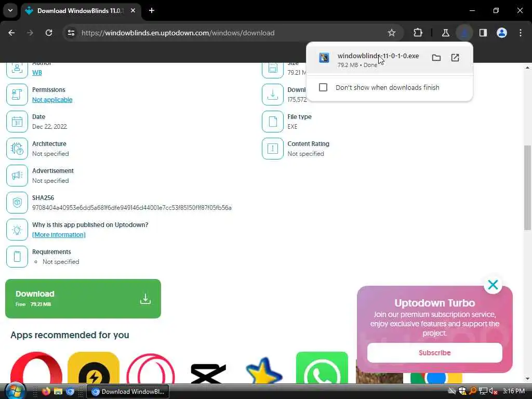The image size is (532, 399).
Task: Open the Chrome three-dot menu
Action: click(x=521, y=33)
